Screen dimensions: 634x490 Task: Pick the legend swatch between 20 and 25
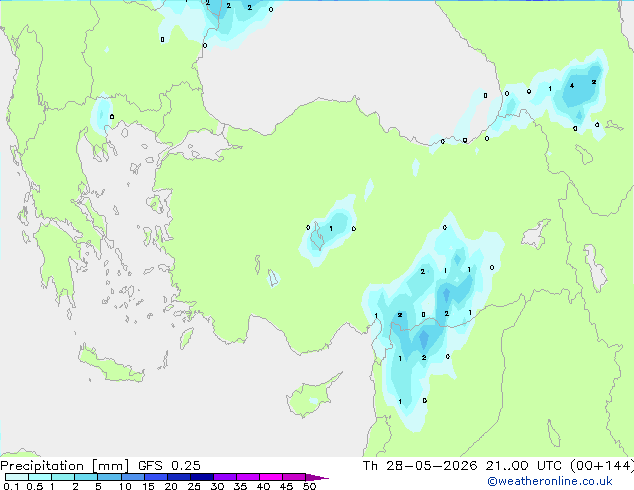click(178, 477)
